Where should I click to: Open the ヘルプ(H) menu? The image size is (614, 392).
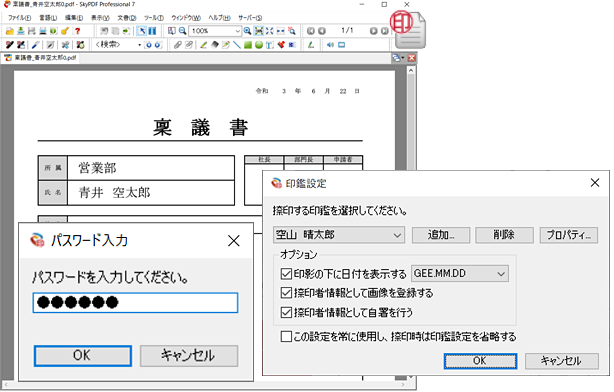click(219, 18)
